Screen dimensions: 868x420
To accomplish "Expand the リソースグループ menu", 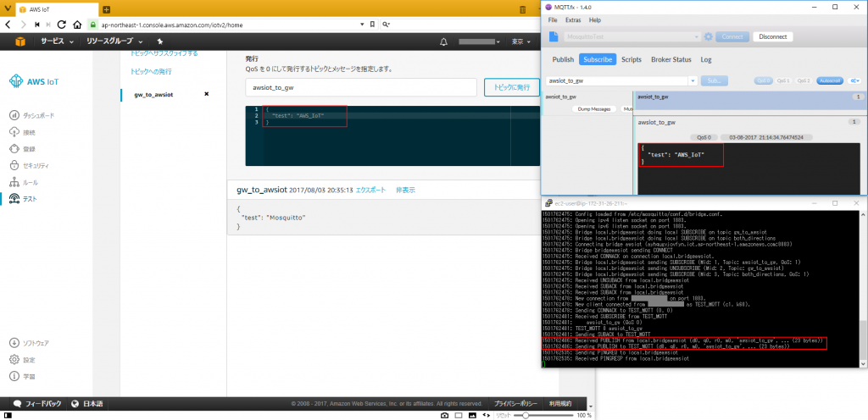I will pos(114,41).
